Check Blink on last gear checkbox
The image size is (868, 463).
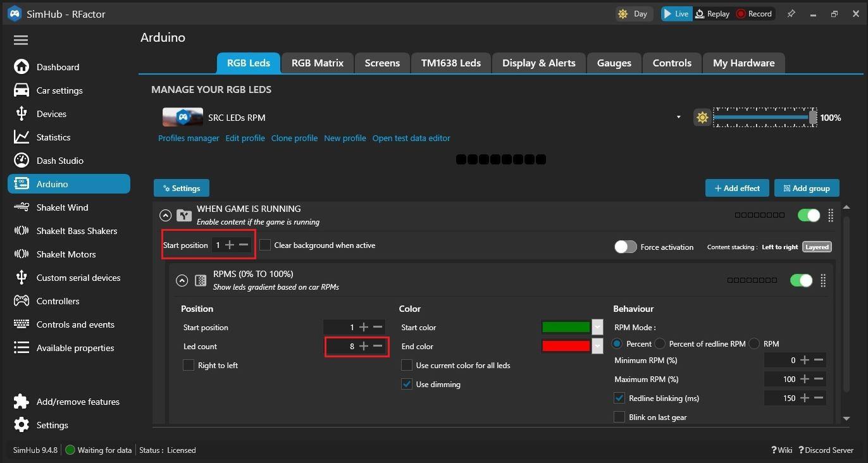619,417
